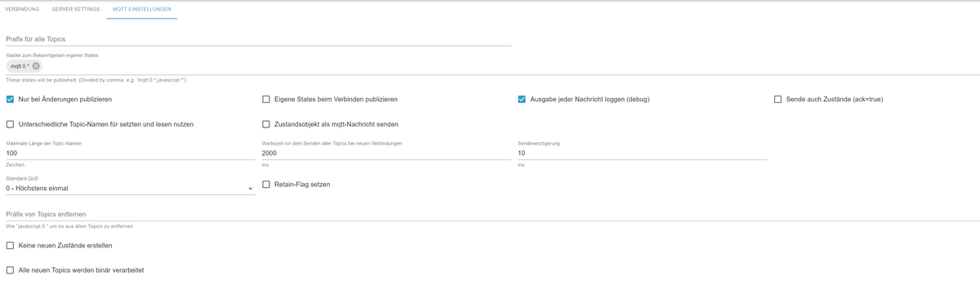The width and height of the screenshot is (980, 294).
Task: Toggle 'Unterschiedliche Topic-Namen für setzen und lesen nutzen'
Action: [x=11, y=124]
